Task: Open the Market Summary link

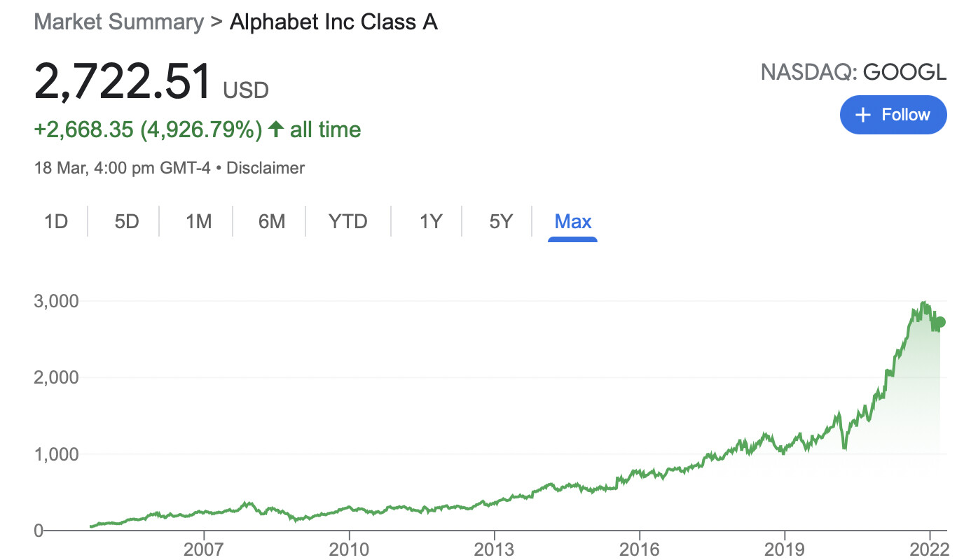Action: coord(120,22)
